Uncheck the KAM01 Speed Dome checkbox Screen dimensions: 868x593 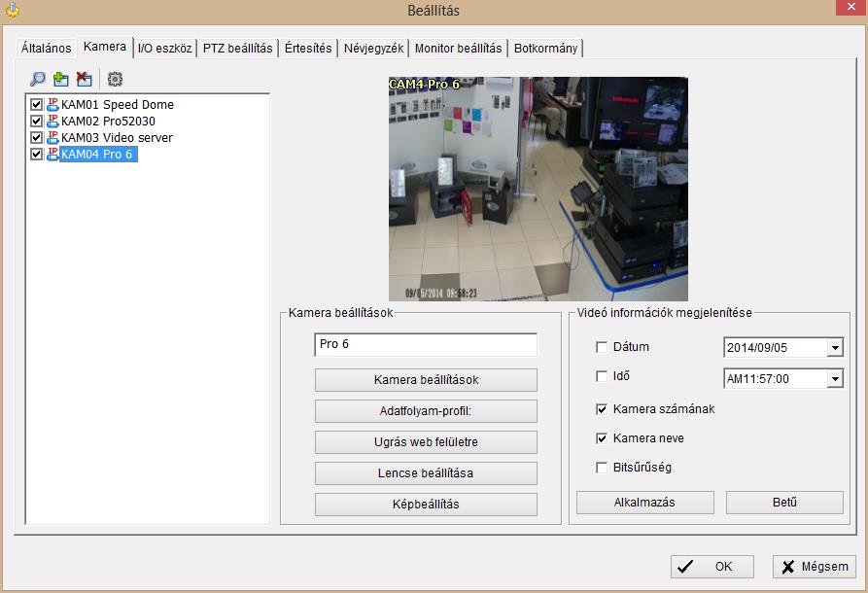pos(37,105)
